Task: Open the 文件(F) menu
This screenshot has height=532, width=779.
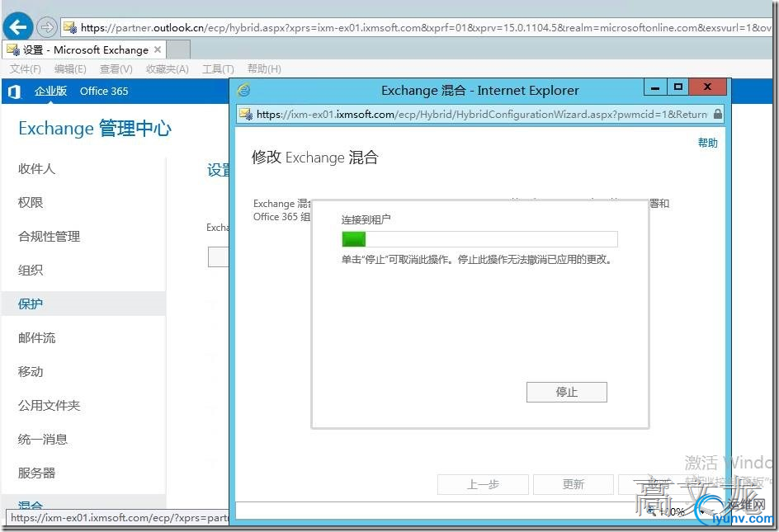Action: (26, 69)
